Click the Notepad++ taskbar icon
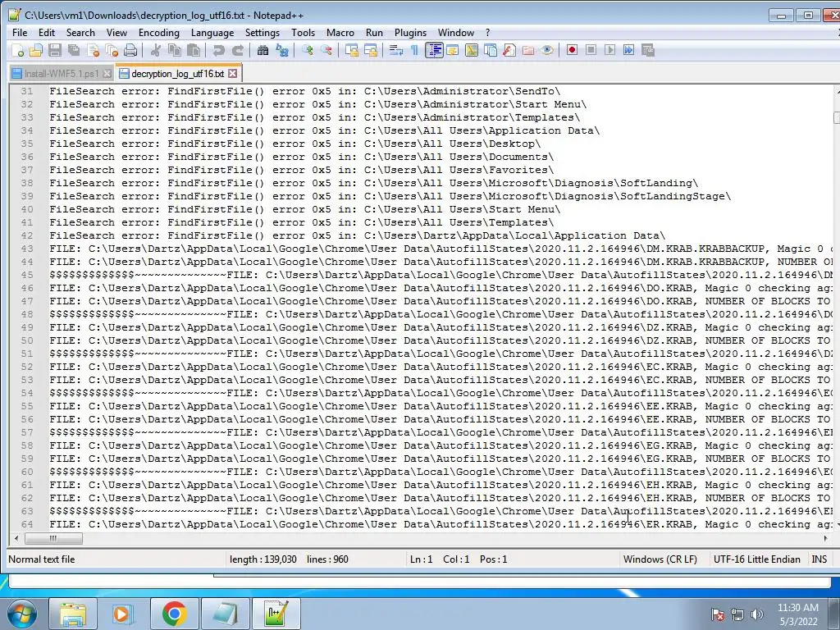 click(x=276, y=614)
